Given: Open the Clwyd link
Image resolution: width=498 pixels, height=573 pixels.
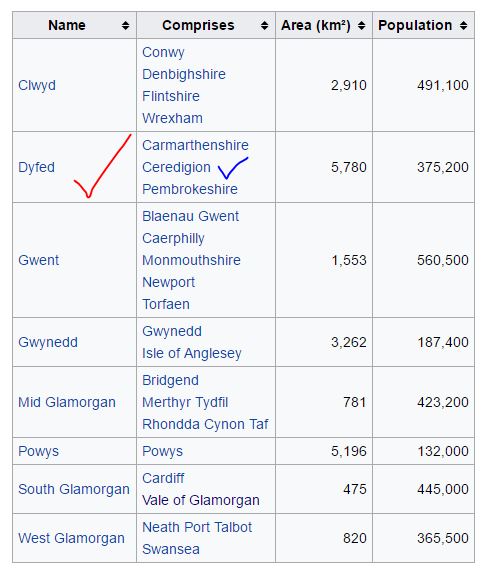Looking at the screenshot, I should click(x=37, y=86).
